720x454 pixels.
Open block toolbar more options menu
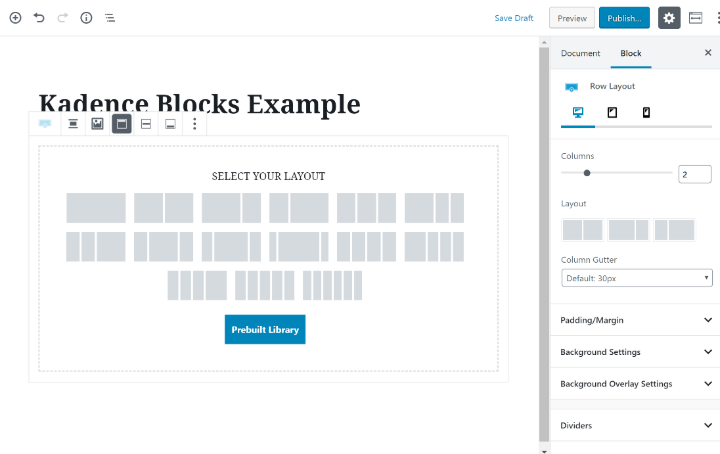[195, 123]
